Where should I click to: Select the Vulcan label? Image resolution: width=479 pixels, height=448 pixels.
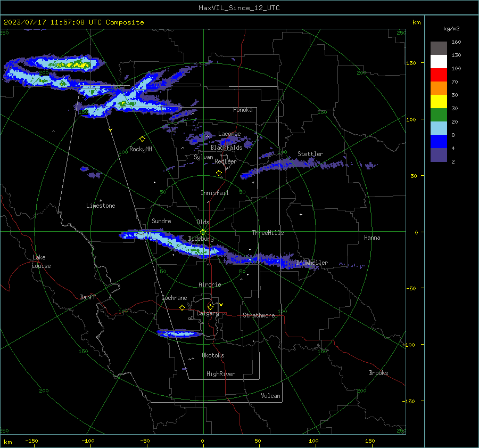tap(270, 396)
